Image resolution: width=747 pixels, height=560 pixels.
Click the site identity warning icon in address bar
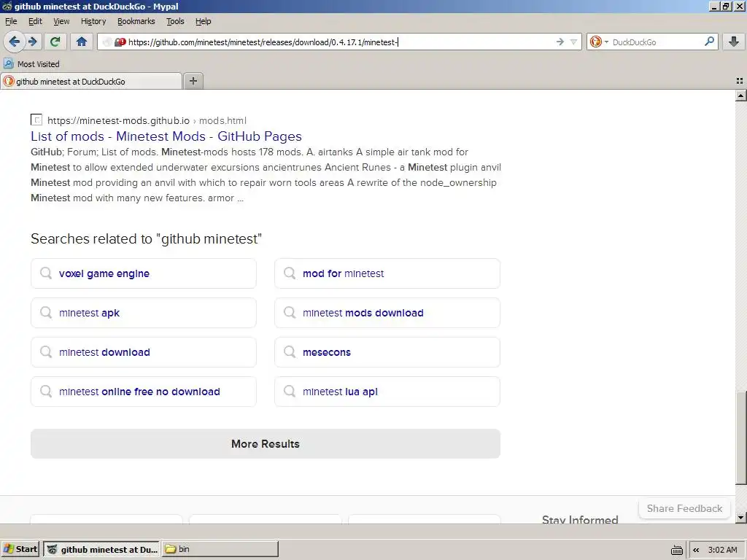[120, 42]
